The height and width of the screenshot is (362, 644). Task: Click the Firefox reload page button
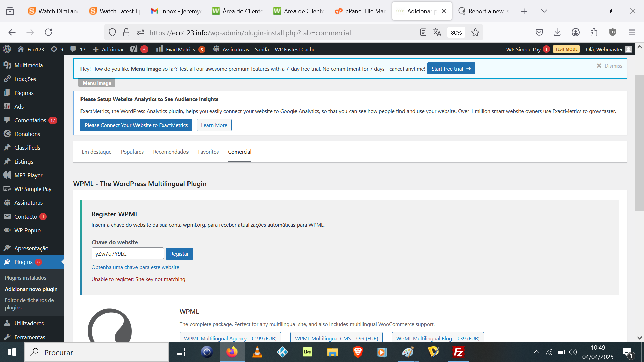point(49,32)
